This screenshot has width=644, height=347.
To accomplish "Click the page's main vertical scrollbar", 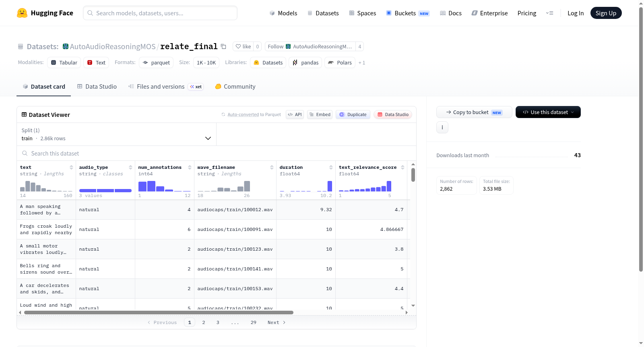I will (641, 139).
